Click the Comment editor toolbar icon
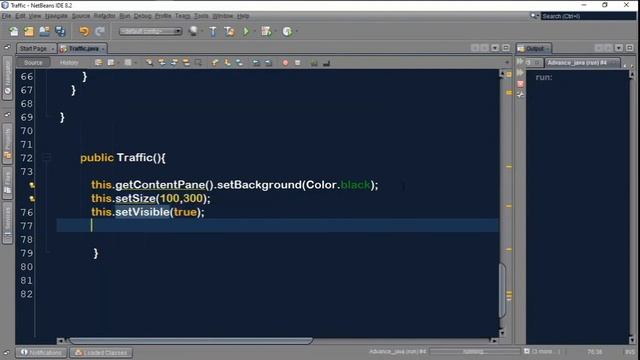640x360 pixels. coord(314,62)
